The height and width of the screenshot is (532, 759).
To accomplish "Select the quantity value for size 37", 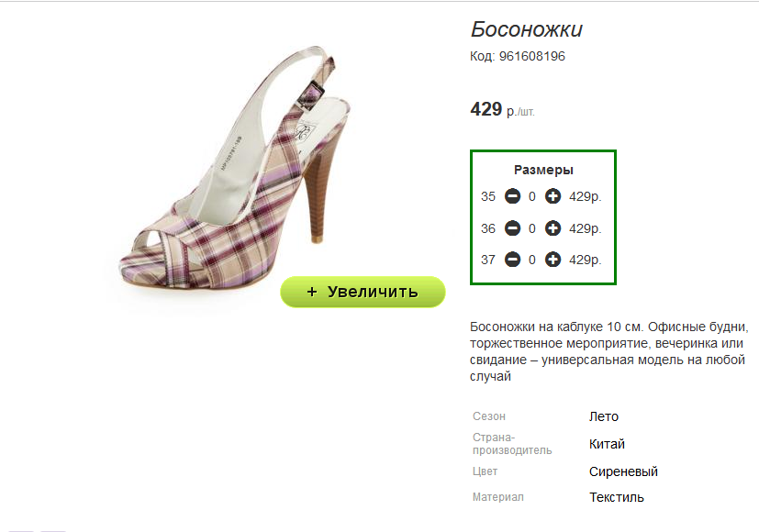I will [532, 260].
